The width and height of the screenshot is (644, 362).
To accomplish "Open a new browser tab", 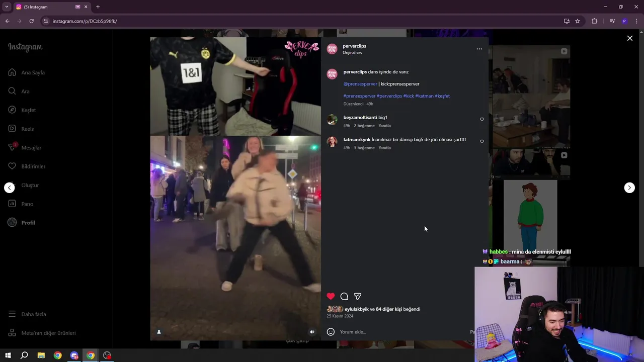I will (98, 7).
